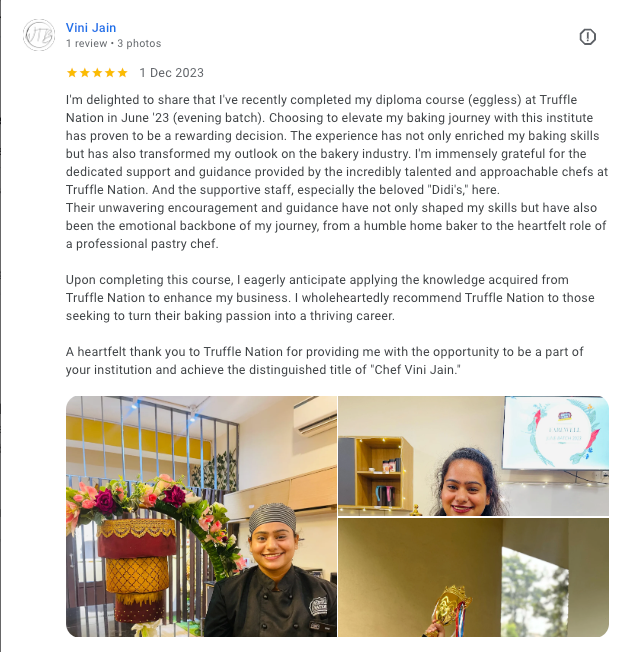Click the first yellow rating star
This screenshot has width=618, height=652.
(72, 73)
